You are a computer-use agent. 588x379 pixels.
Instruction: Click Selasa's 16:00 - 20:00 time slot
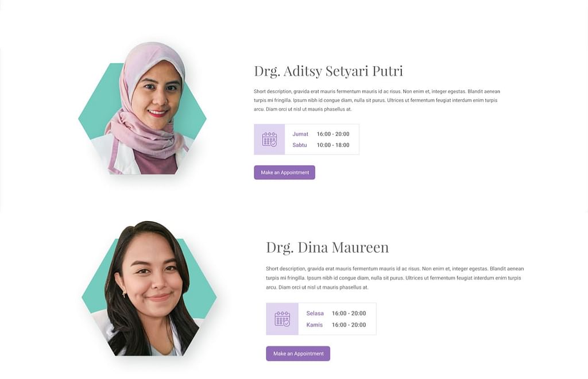[x=349, y=314]
